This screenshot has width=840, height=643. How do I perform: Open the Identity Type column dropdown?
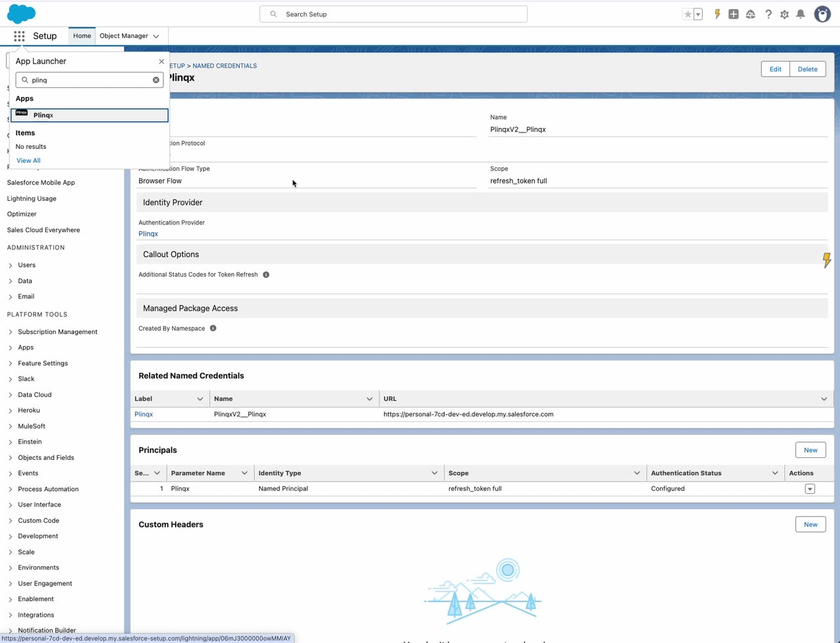point(434,473)
